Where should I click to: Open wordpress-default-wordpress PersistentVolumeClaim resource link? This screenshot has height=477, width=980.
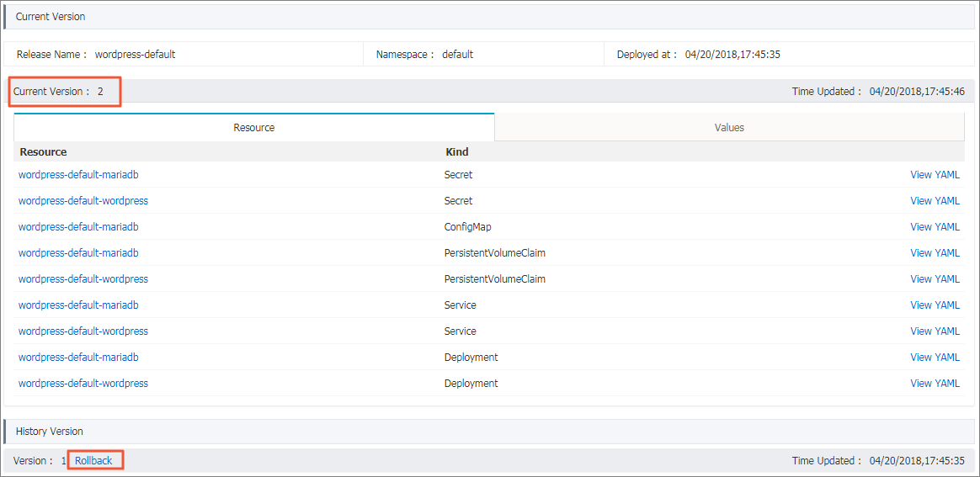pos(83,279)
